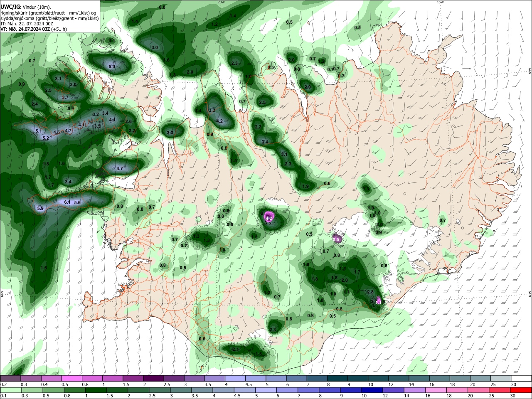Click the 0.2 label on the purple snow scale
This screenshot has width=532, height=399.
[x=3, y=384]
